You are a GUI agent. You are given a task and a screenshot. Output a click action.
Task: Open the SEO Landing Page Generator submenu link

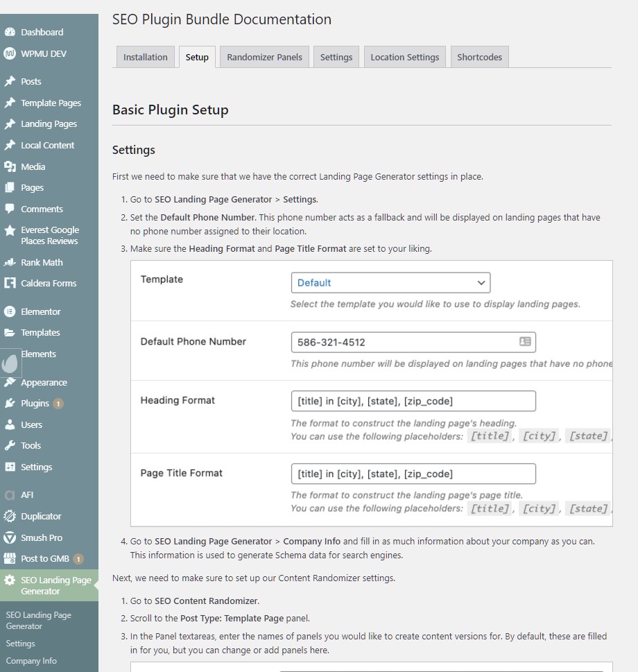[39, 621]
